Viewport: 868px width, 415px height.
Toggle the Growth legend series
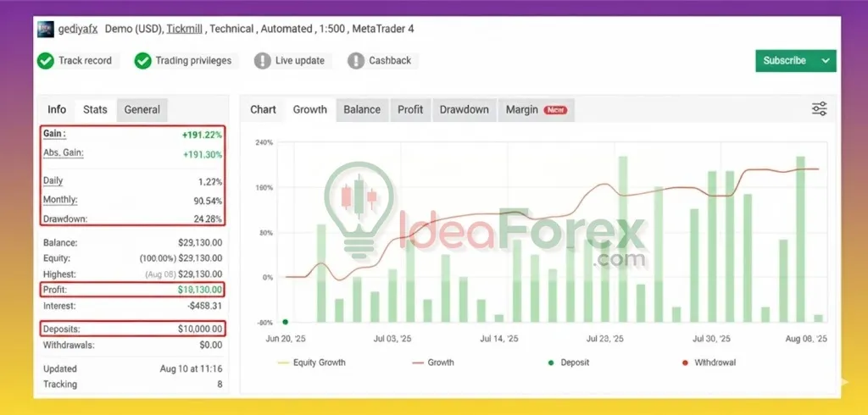[433, 363]
